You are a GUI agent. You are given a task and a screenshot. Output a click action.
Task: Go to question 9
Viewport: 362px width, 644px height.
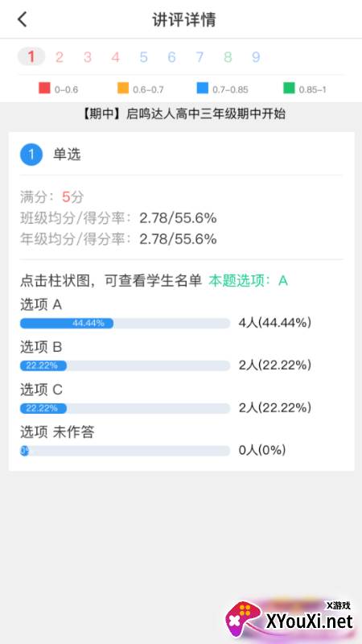click(x=256, y=56)
